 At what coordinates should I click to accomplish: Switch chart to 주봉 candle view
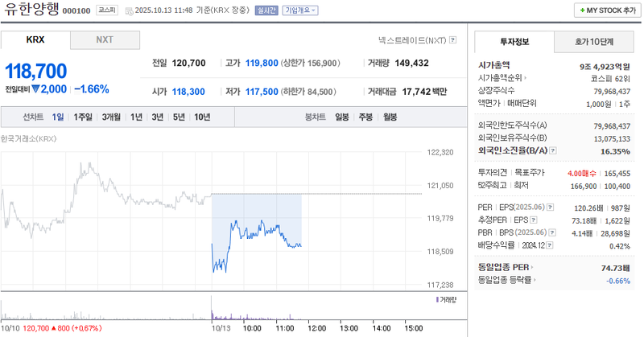(365, 117)
